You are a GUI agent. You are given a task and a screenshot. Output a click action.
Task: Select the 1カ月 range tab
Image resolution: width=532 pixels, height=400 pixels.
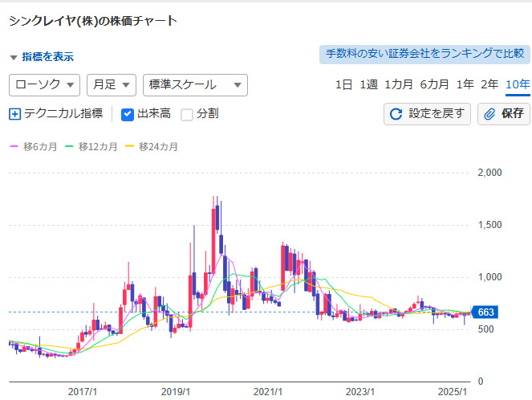(398, 84)
